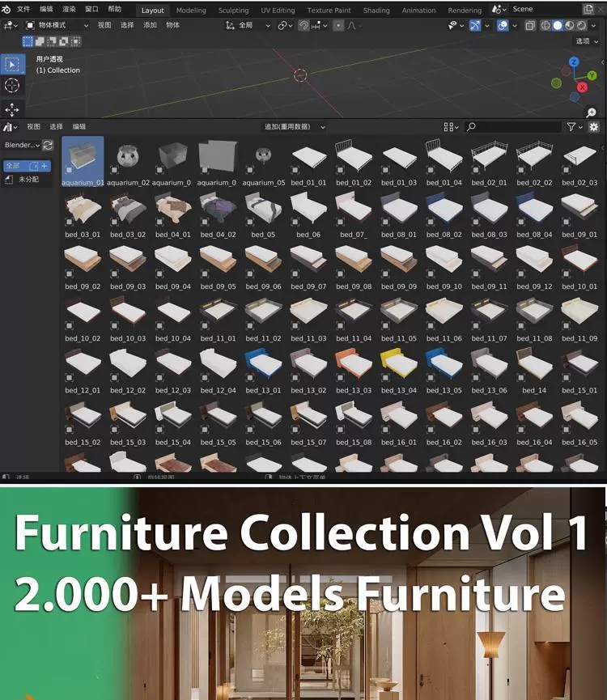Open the asset browser 编辑 menu

click(x=79, y=127)
